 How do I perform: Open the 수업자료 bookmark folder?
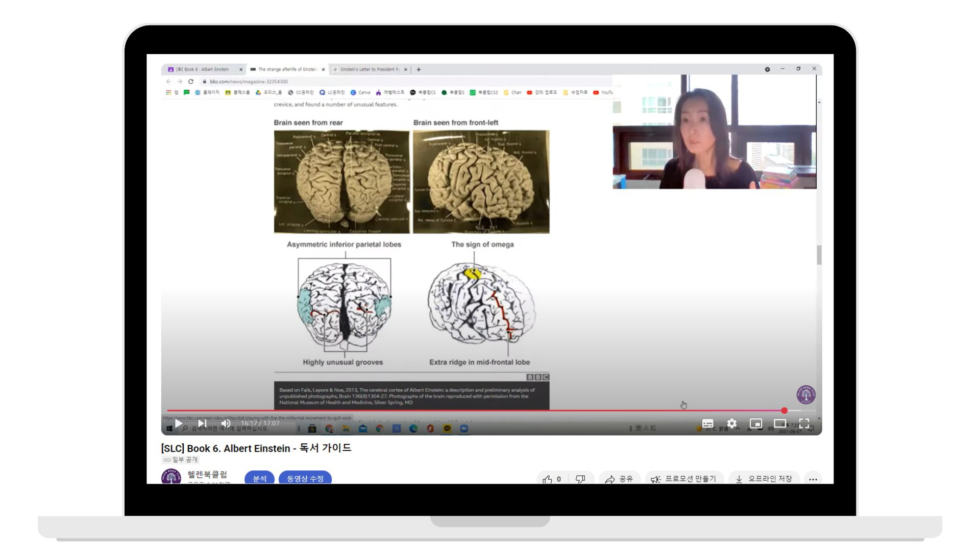[x=575, y=92]
